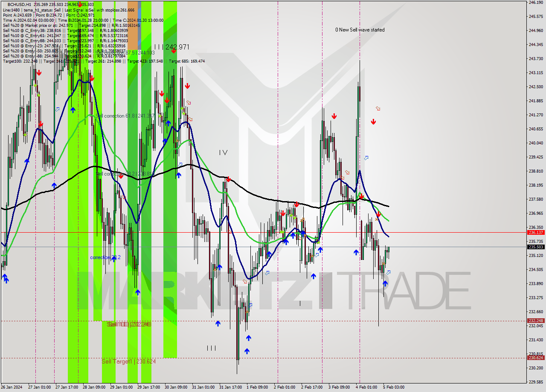Click the 231.430 price axis value
546x392 pixels.
(x=535, y=340)
